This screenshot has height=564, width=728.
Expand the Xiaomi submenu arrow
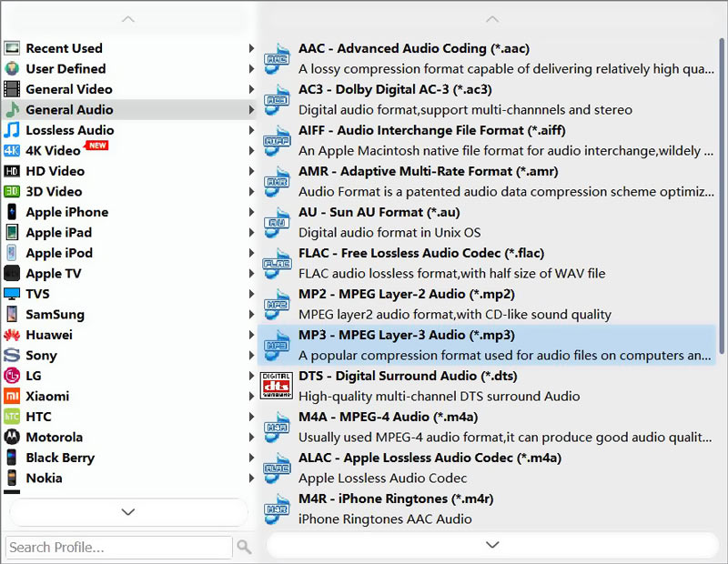click(x=251, y=396)
